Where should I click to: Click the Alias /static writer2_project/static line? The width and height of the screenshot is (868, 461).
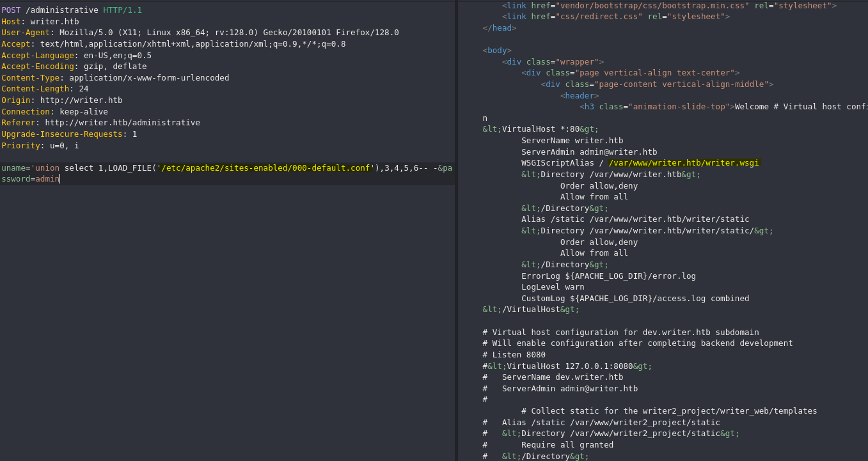click(x=602, y=423)
